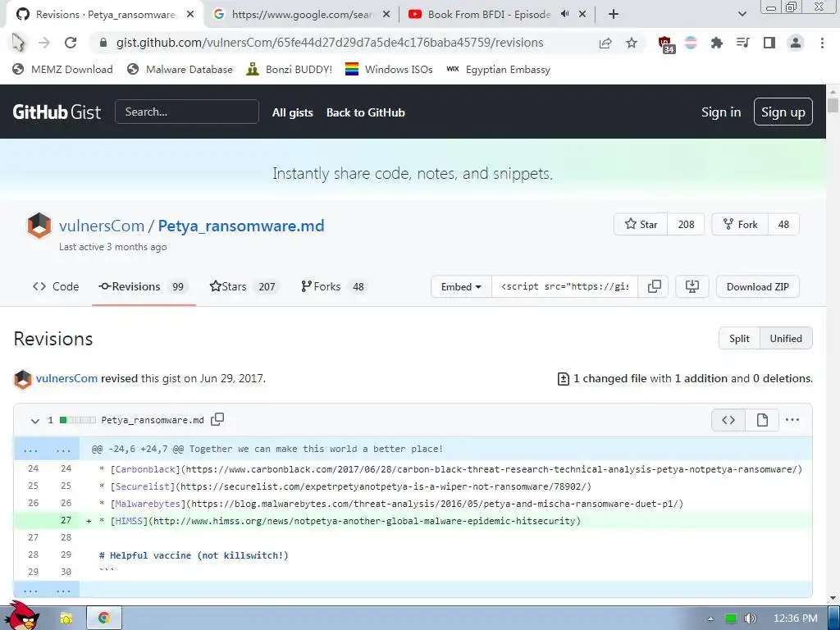Open the fork count 48 beside the Fork button
This screenshot has height=630, width=840.
pos(783,225)
